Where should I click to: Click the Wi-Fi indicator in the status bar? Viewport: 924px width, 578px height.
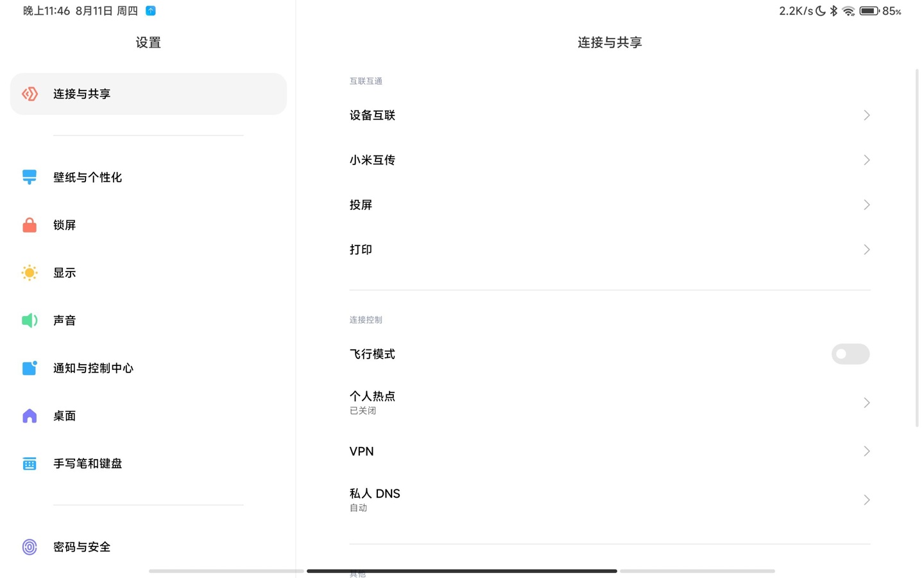(848, 11)
